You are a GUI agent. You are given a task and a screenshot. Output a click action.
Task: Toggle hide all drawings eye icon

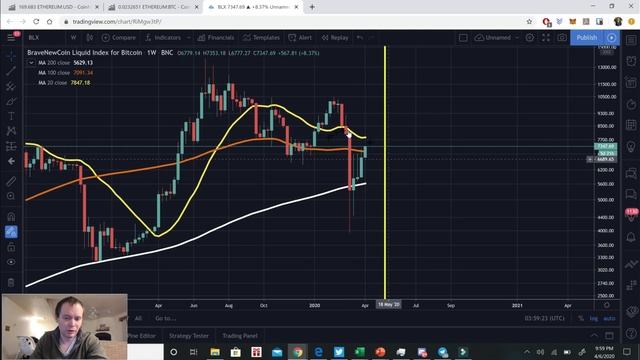[x=11, y=262]
